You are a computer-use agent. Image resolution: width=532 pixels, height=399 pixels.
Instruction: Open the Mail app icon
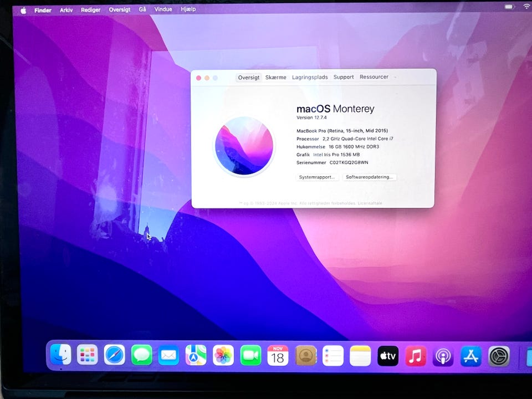[168, 355]
